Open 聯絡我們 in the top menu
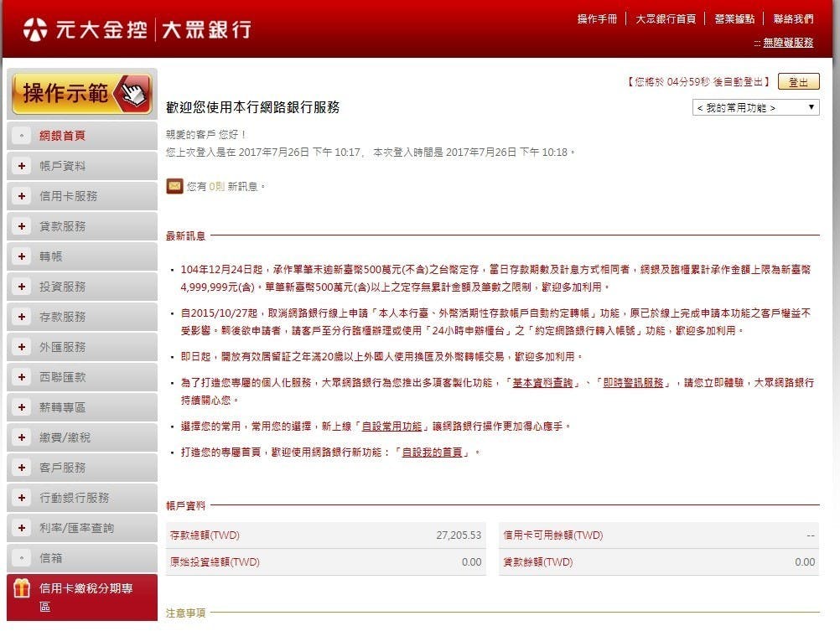This screenshot has width=840, height=631. (x=793, y=19)
